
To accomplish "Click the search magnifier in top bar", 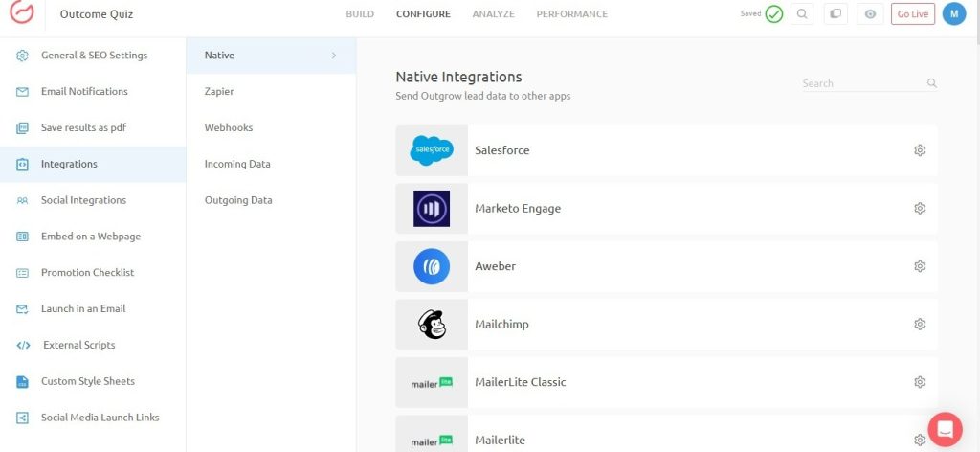I will (802, 14).
